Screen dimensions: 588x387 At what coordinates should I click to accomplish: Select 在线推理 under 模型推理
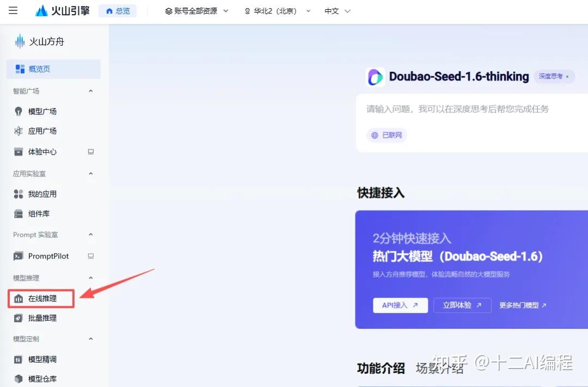(x=40, y=298)
